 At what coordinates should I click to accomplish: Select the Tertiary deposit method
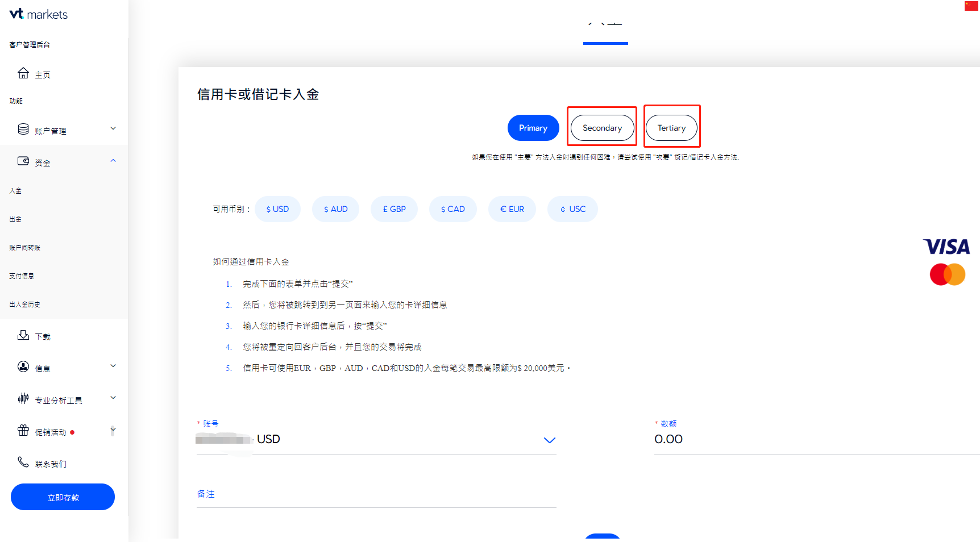pos(671,128)
